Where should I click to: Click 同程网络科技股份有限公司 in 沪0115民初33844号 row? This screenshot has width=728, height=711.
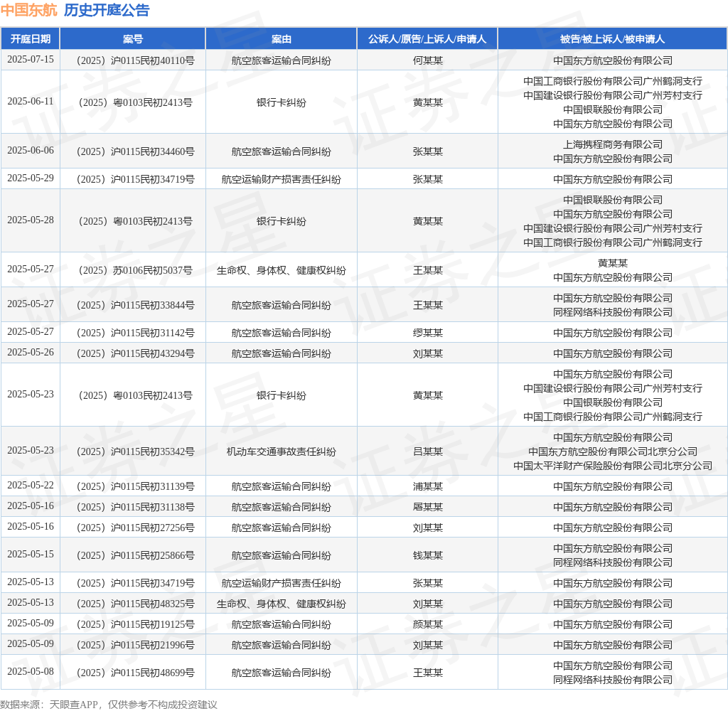pyautogui.click(x=613, y=313)
